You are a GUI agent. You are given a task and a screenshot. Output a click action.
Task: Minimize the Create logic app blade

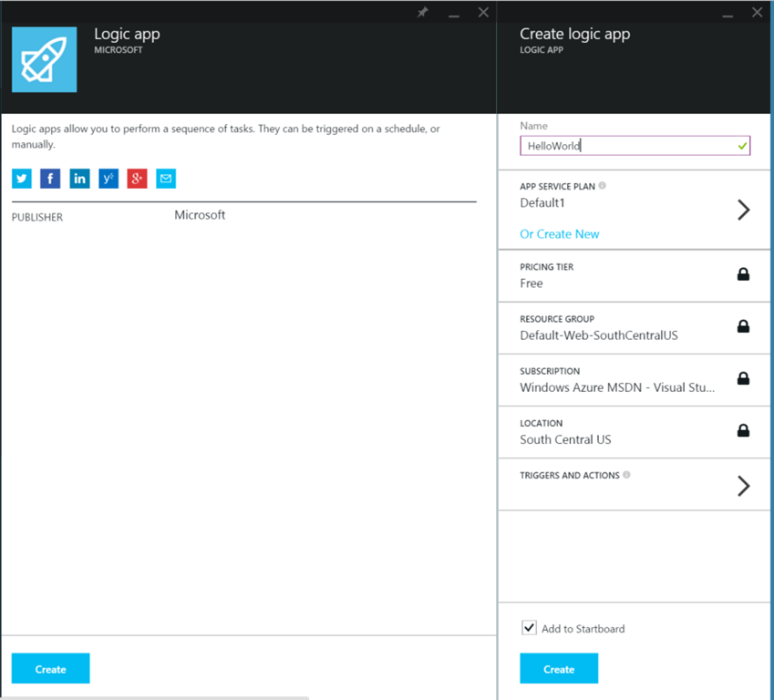(x=728, y=15)
